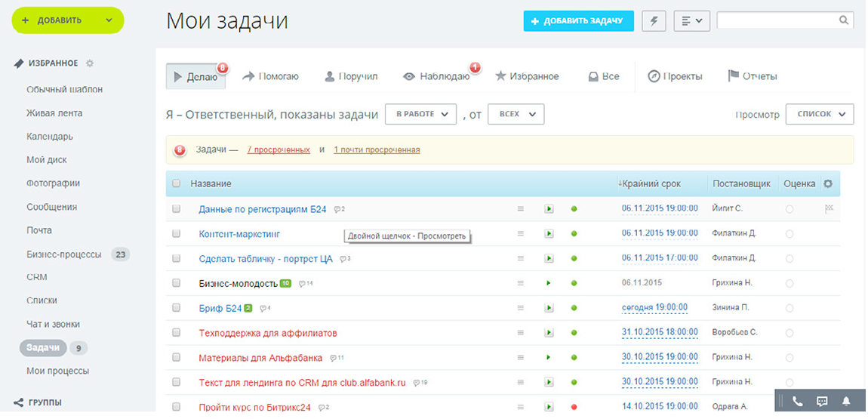Open row menu for Данные по регистрациям Б24
The image size is (868, 419).
click(x=520, y=209)
